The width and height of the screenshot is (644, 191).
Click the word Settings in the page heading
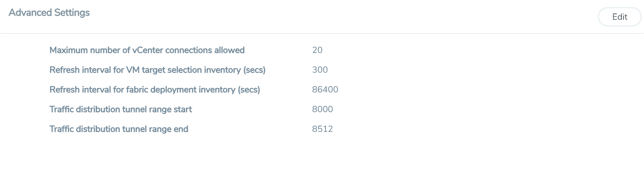(x=72, y=13)
